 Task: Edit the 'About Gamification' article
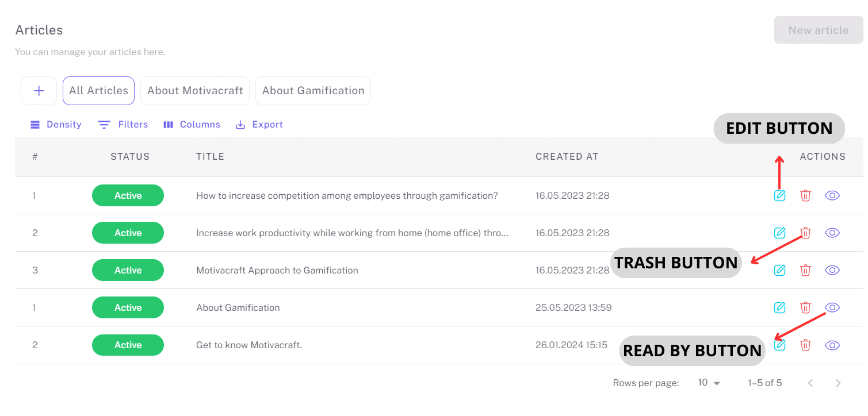coord(779,307)
